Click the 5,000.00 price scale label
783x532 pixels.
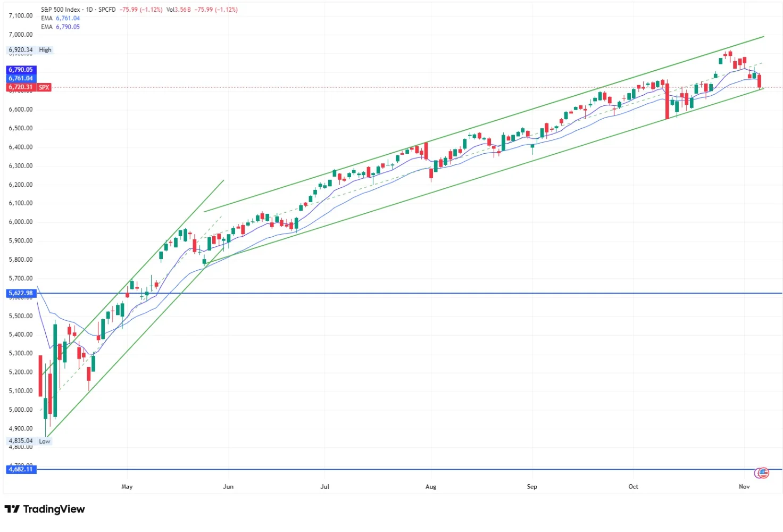coord(21,410)
